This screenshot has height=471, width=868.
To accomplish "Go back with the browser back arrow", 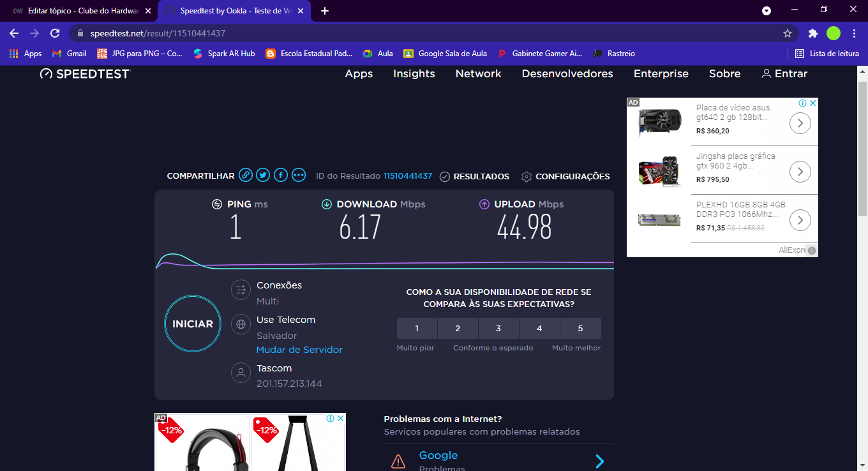I will point(14,33).
